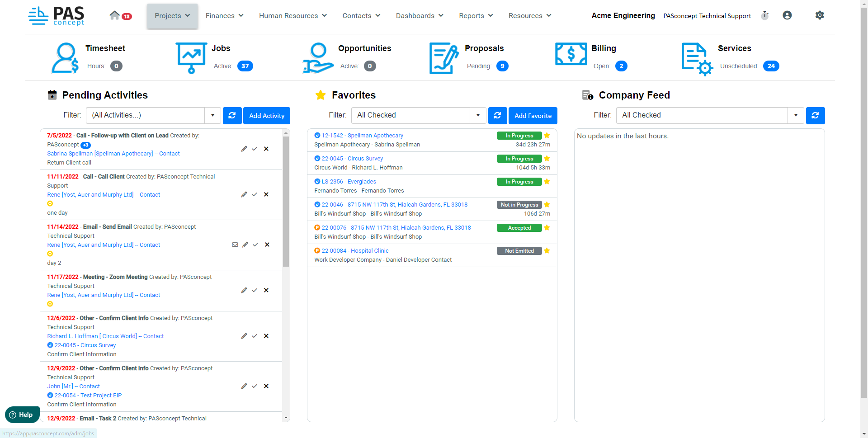Click the page vertical scrollbar

[864, 203]
